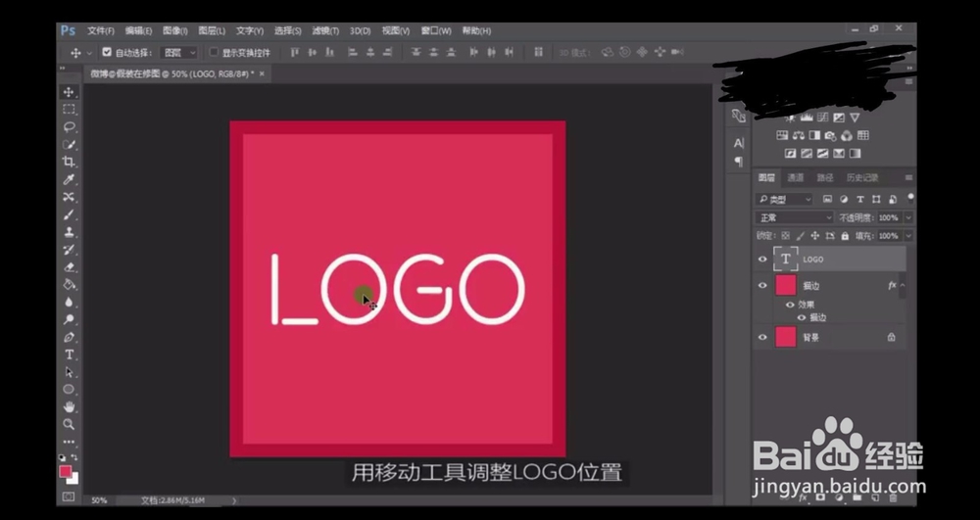This screenshot has height=520, width=980.
Task: Toggle lock all on layer
Action: pos(845,236)
